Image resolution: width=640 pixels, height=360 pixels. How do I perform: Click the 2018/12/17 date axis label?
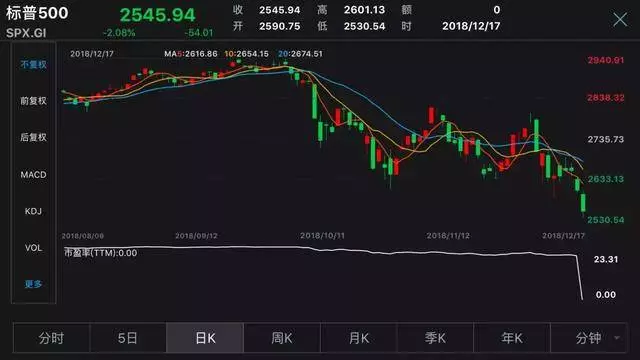[563, 236]
